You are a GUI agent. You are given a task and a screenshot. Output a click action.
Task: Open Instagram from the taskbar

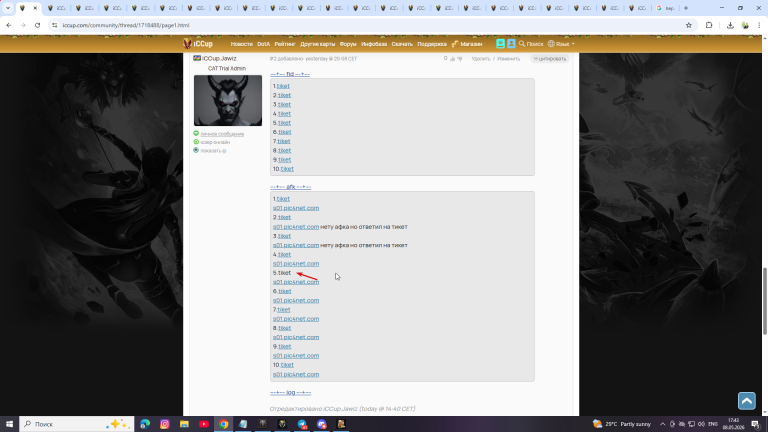[x=165, y=424]
